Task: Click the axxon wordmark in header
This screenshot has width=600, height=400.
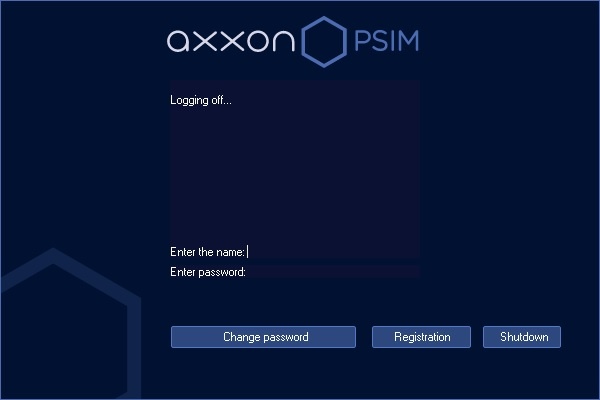Action: pyautogui.click(x=231, y=41)
